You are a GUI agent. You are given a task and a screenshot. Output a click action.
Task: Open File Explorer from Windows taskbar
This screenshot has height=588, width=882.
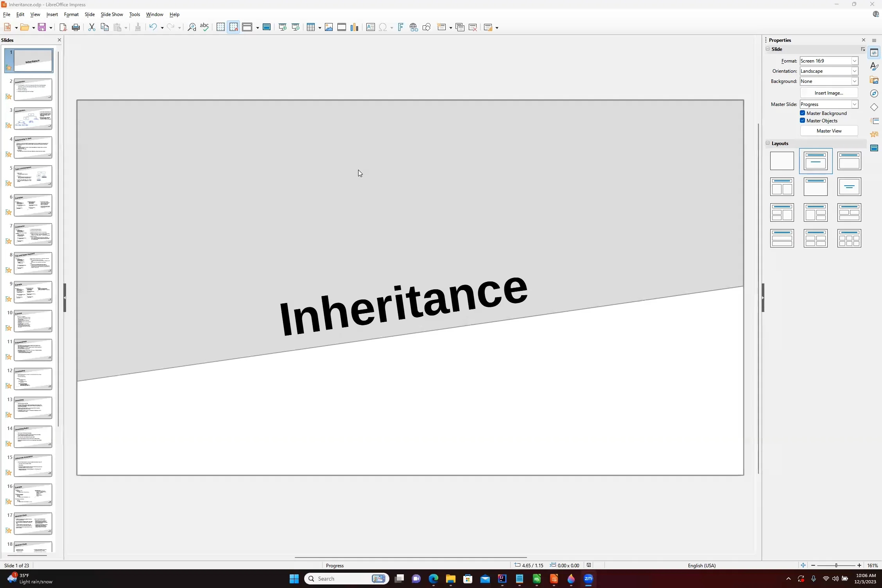[x=450, y=579]
